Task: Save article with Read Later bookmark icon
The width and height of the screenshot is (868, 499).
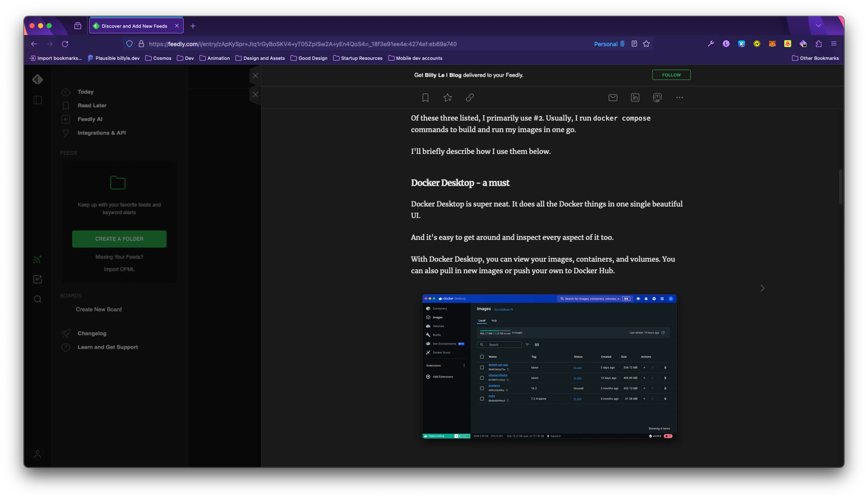Action: [425, 98]
